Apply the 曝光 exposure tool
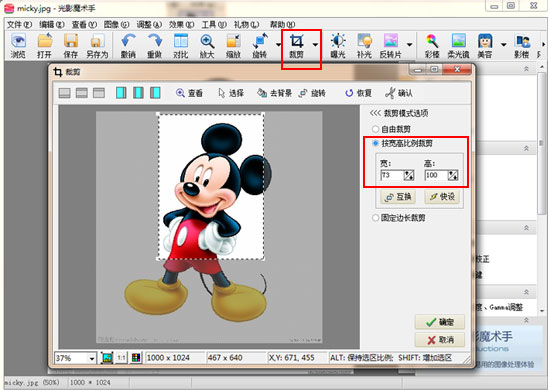Viewport: 548px width, 390px height. (x=338, y=46)
